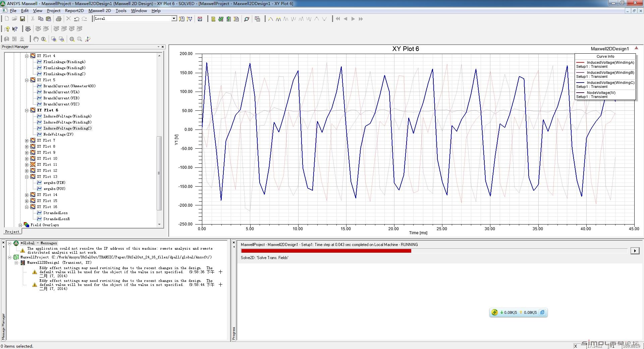This screenshot has height=349, width=644.
Task: Open the Tools menu
Action: [x=121, y=11]
